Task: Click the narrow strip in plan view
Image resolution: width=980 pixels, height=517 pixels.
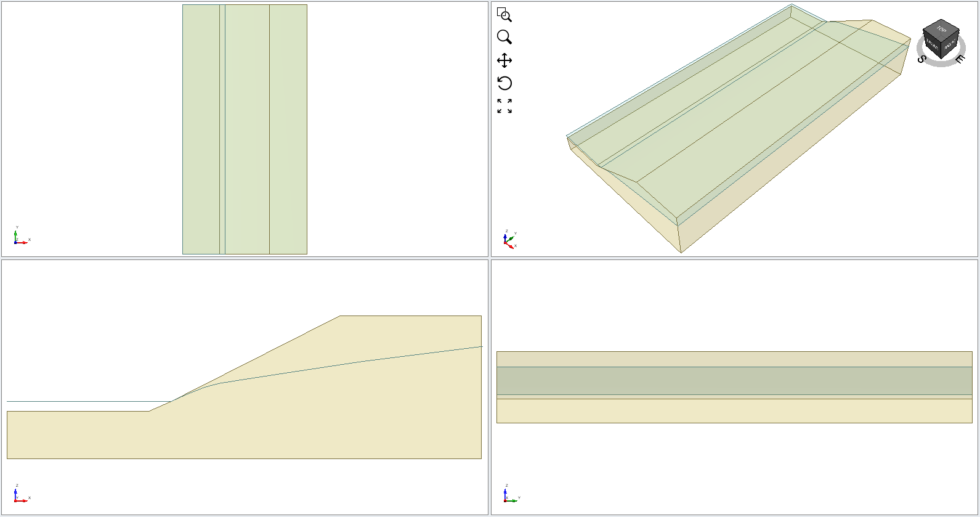Action: pyautogui.click(x=222, y=129)
